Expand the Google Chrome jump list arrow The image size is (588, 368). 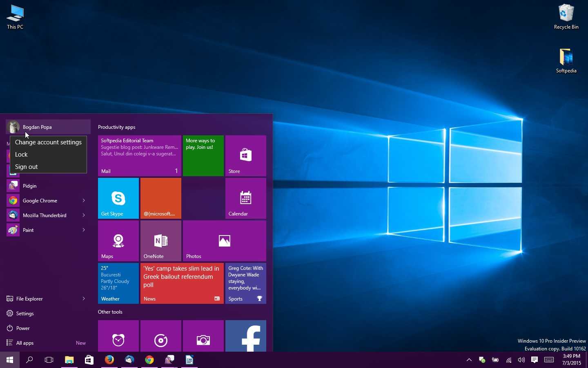pos(84,200)
